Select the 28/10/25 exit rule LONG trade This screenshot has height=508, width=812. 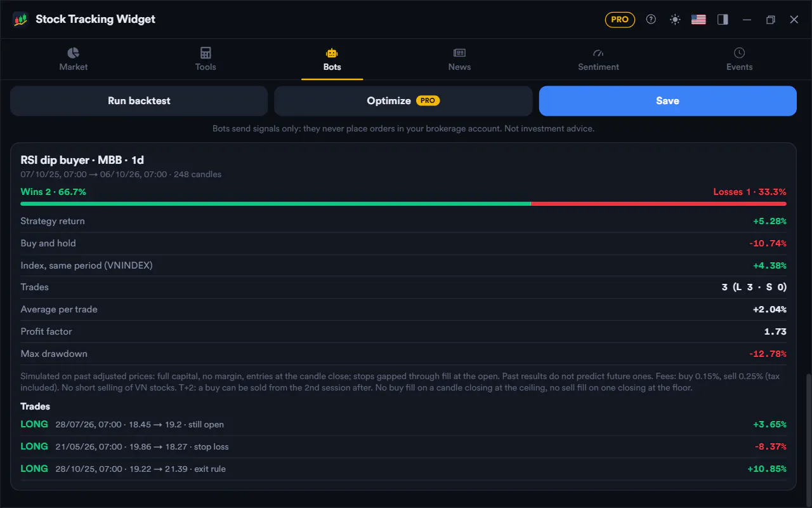[x=403, y=469]
